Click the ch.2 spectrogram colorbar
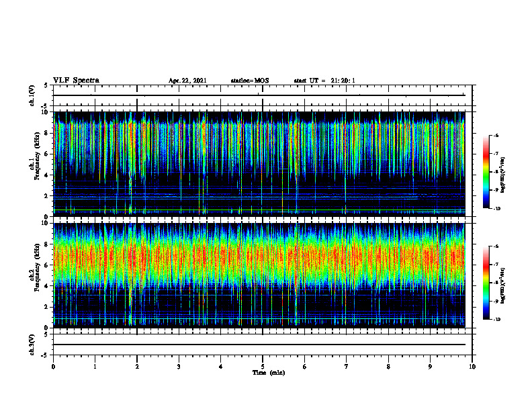 tap(486, 283)
